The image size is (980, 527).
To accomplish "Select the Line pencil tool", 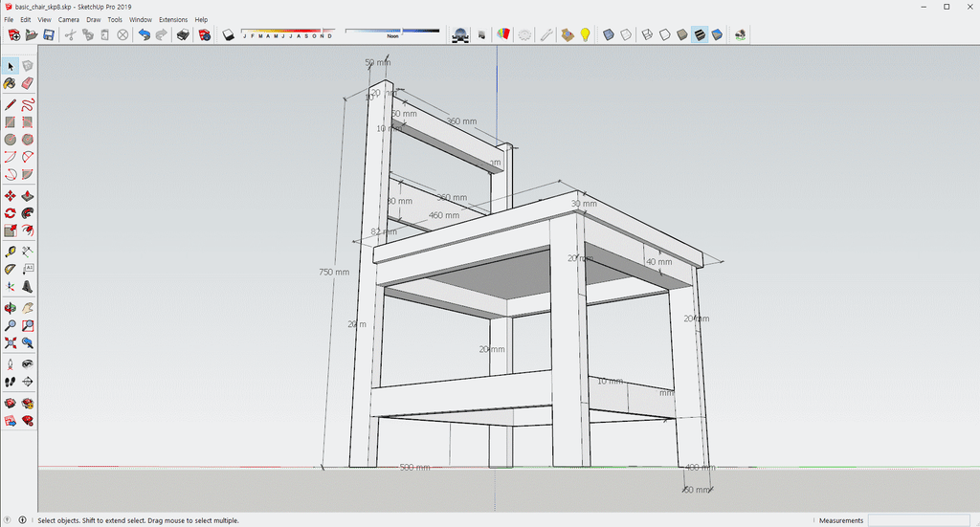I will coord(10,104).
